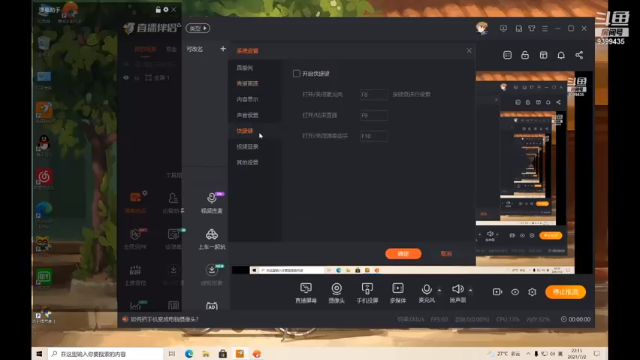Select 内容显示 in settings sidebar
640x360 pixels.
click(x=247, y=99)
